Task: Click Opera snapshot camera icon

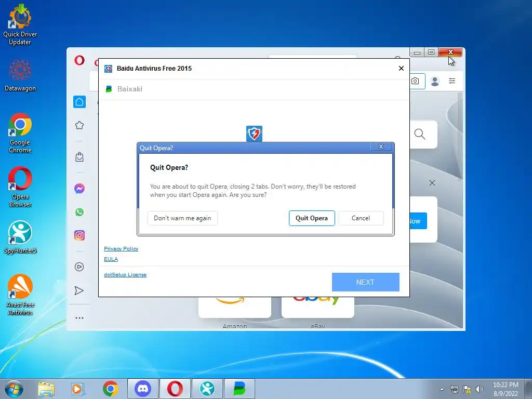Action: (x=415, y=81)
